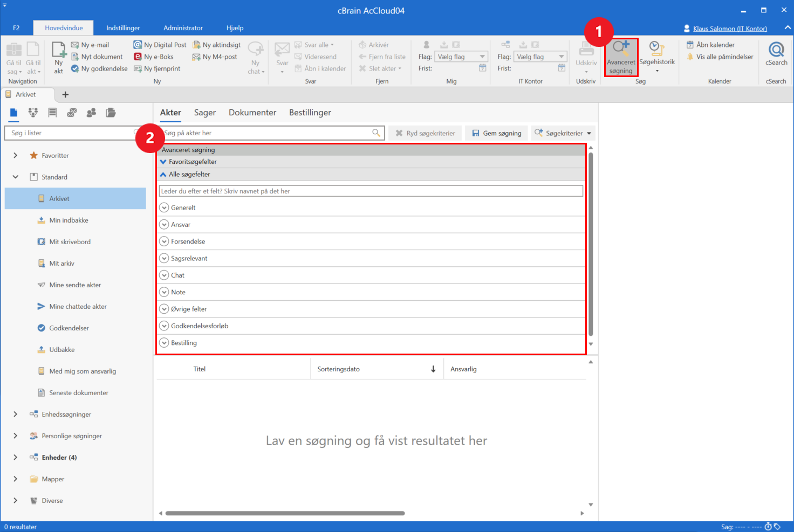The width and height of the screenshot is (794, 532).
Task: Click the horizontal scrollbar in results list
Action: point(285,513)
